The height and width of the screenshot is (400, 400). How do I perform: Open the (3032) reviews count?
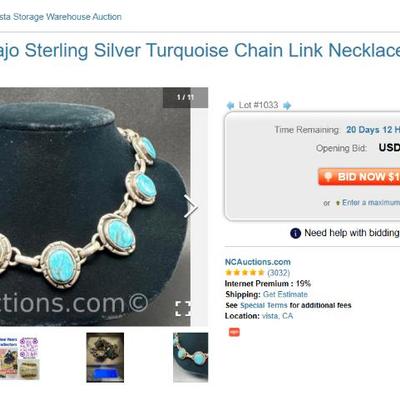click(278, 273)
